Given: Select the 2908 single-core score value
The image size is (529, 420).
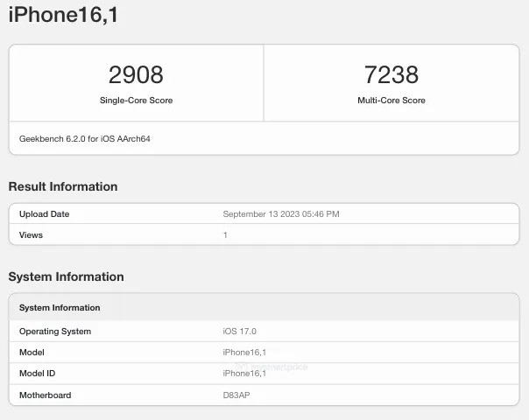Looking at the screenshot, I should click(x=136, y=75).
